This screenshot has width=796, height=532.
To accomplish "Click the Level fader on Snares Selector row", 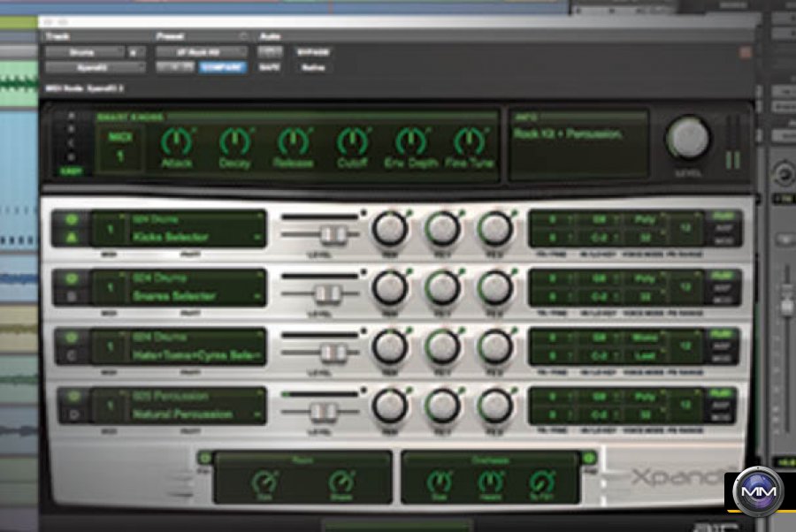I will pyautogui.click(x=327, y=293).
